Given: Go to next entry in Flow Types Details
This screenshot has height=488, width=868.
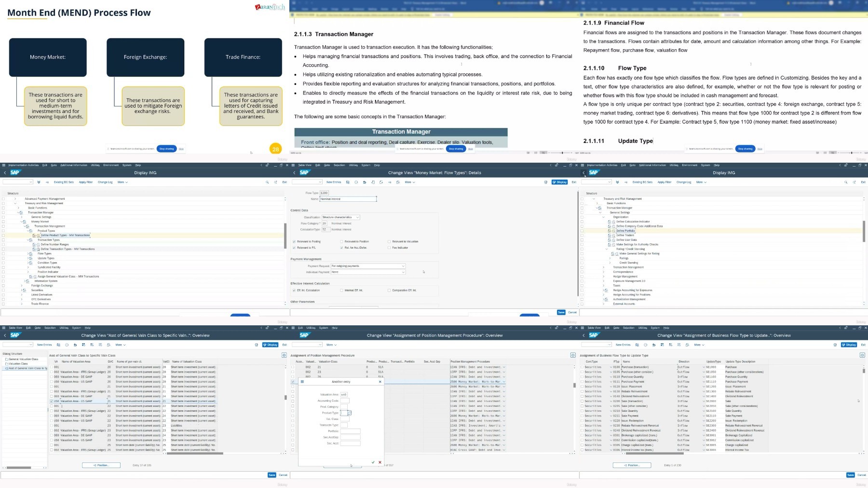Looking at the screenshot, I should [x=381, y=182].
